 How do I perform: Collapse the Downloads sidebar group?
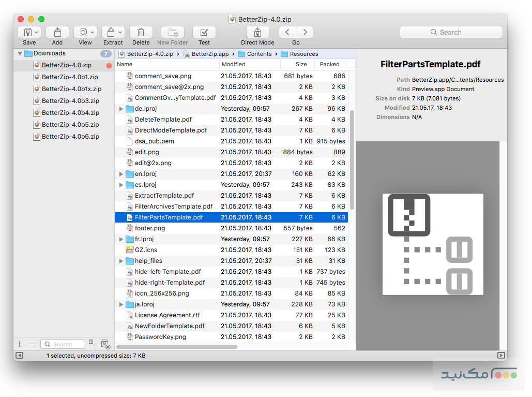20,53
